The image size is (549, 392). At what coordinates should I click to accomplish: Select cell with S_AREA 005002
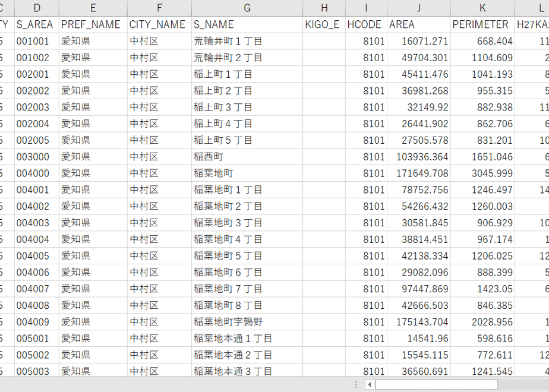(37, 355)
